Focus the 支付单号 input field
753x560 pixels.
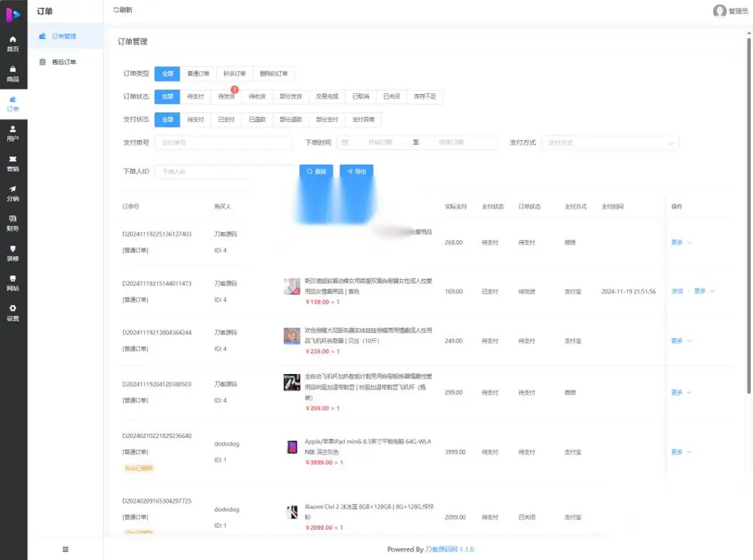point(224,142)
